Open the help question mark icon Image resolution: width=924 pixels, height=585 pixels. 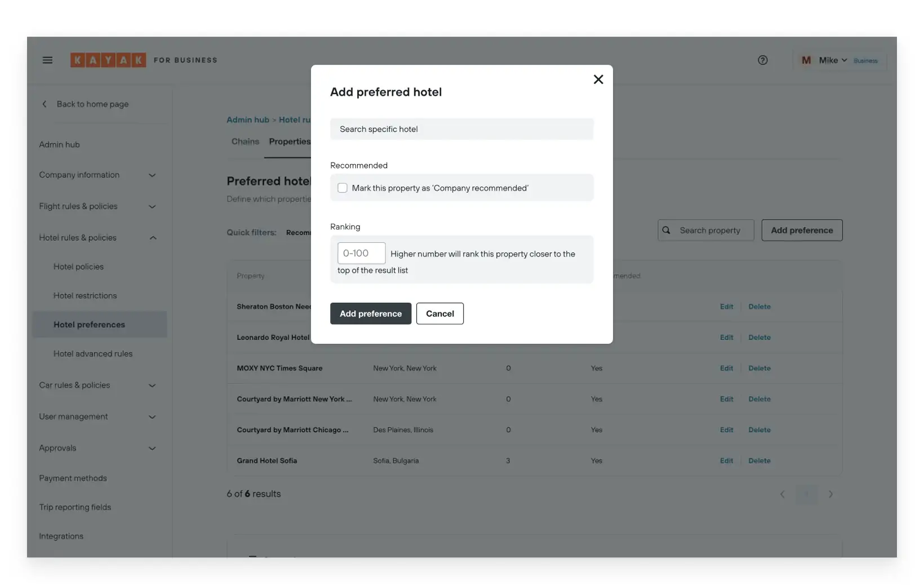762,60
